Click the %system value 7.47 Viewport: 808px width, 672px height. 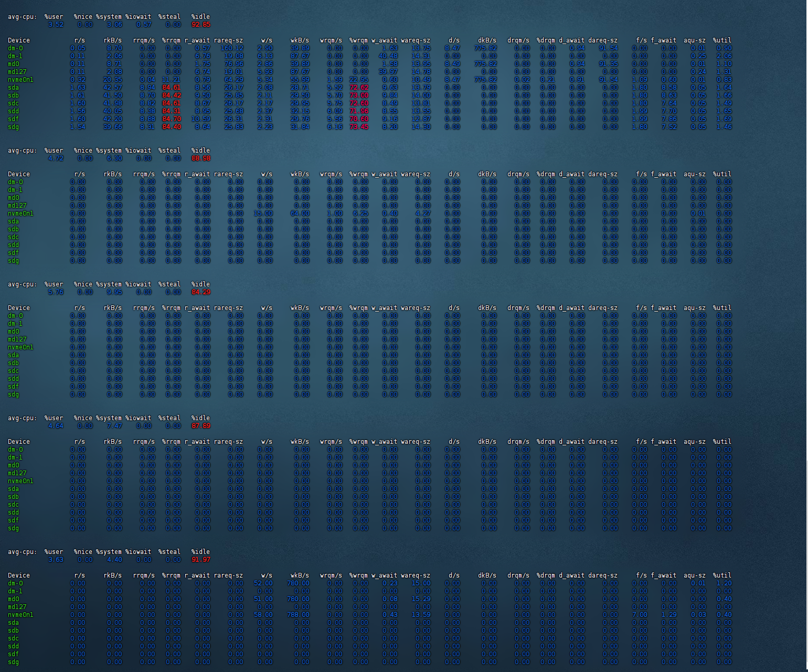click(114, 426)
